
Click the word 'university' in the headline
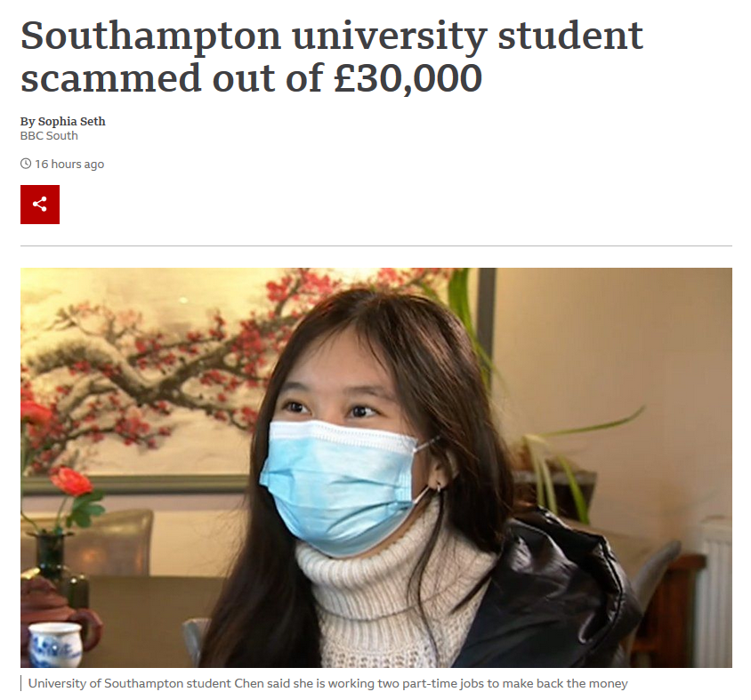coord(390,36)
